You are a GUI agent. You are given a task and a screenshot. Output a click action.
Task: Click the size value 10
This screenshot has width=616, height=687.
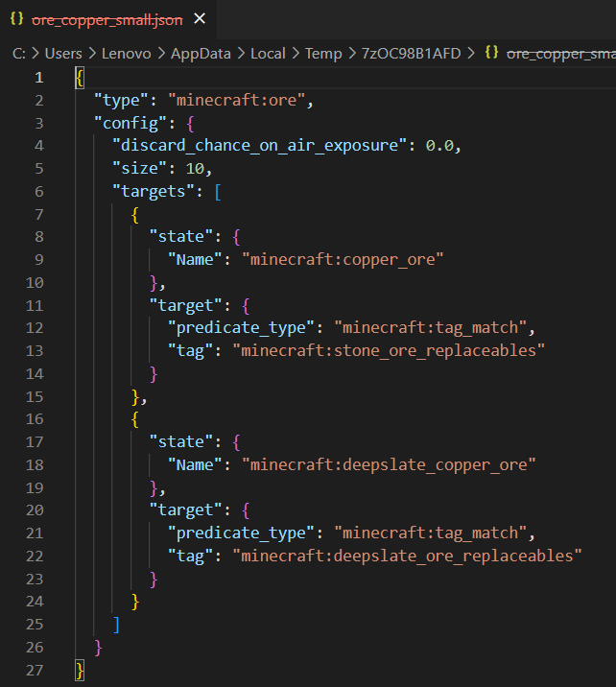[195, 169]
